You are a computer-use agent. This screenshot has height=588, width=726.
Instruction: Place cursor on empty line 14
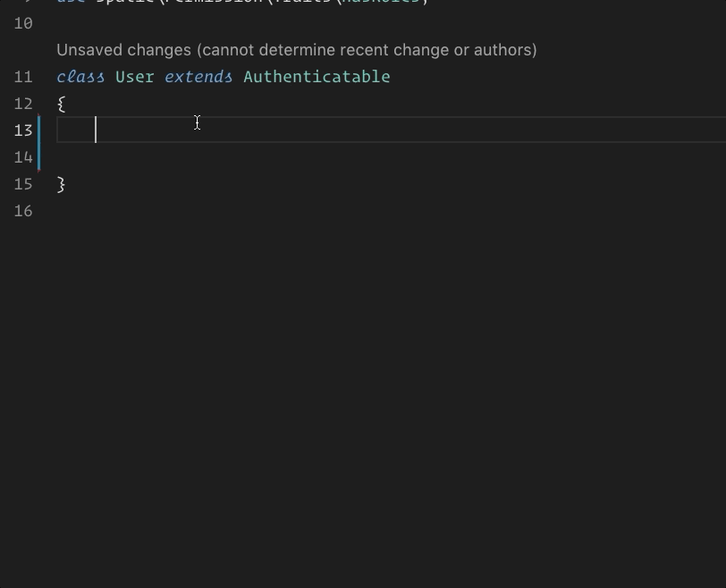tap(268, 157)
